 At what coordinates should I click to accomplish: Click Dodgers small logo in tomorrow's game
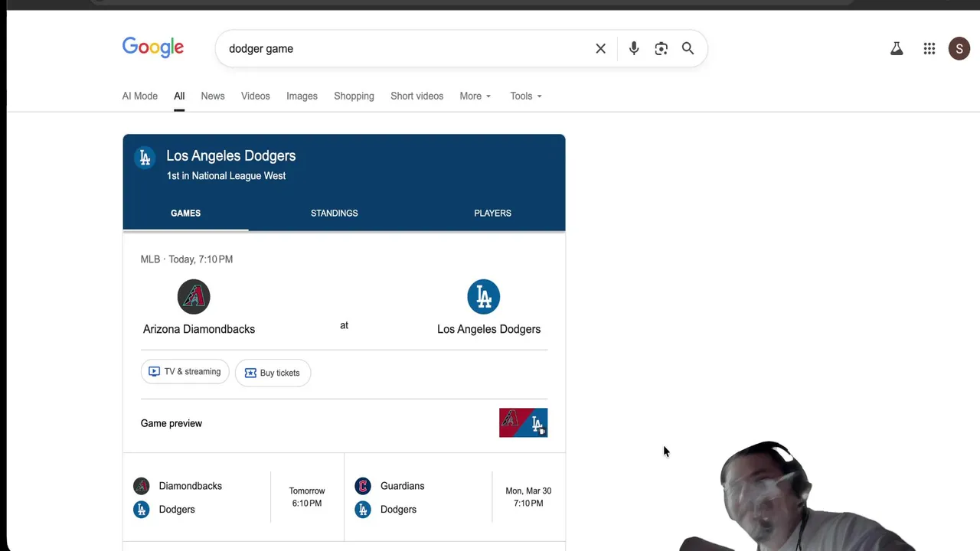(x=142, y=510)
